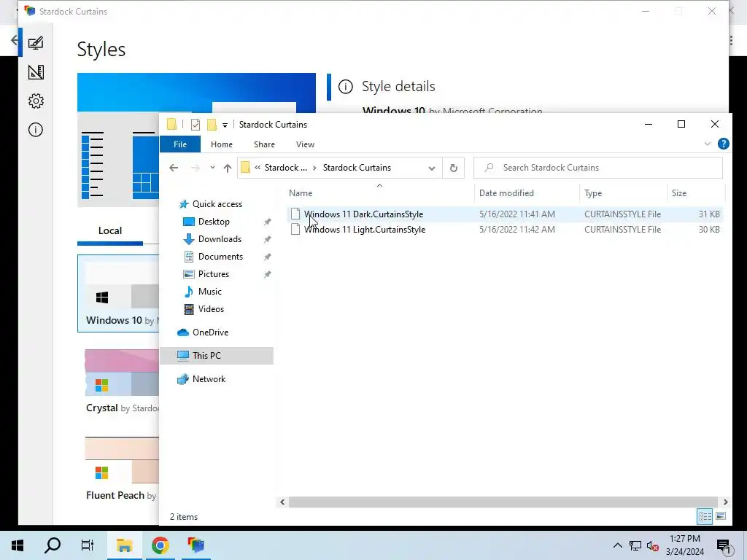Open the Styles icon in Curtains sidebar
Screen dimensions: 747x560
(x=36, y=43)
